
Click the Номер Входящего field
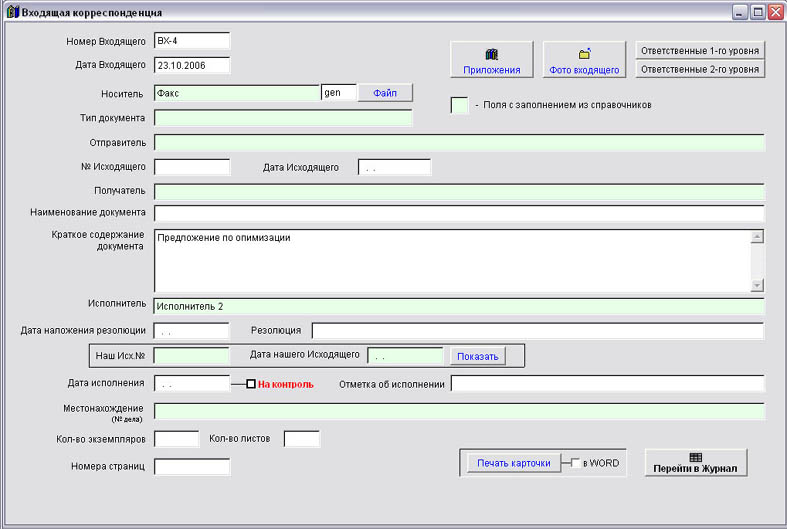192,41
